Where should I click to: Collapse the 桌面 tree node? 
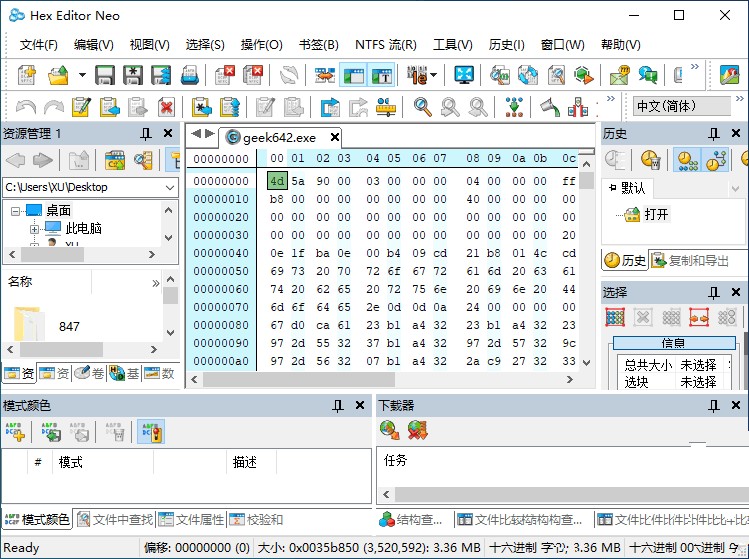[x=15, y=211]
